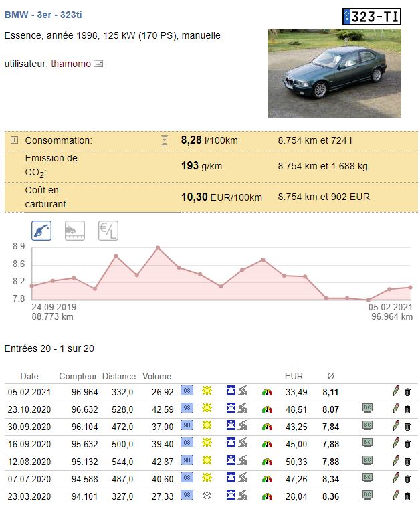This screenshot has height=505, width=420.
Task: Open the BMW - 3er - 323ti title link
Action: pyautogui.click(x=43, y=15)
